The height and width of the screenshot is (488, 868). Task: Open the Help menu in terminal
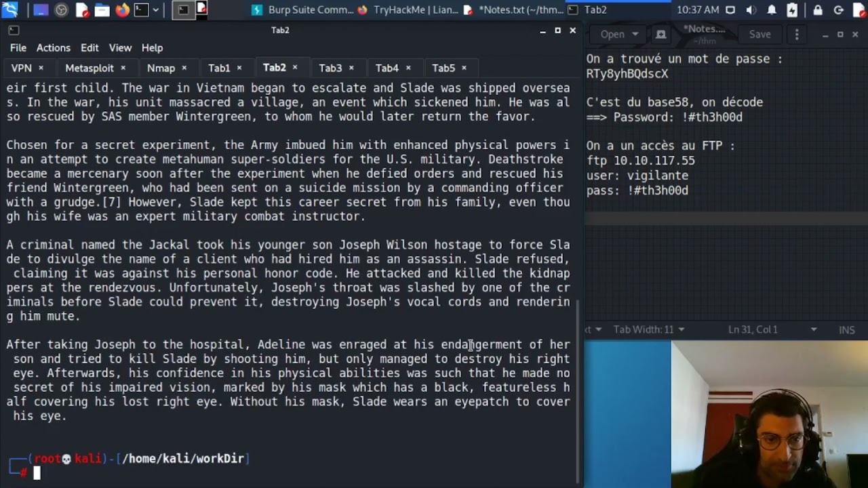[152, 48]
